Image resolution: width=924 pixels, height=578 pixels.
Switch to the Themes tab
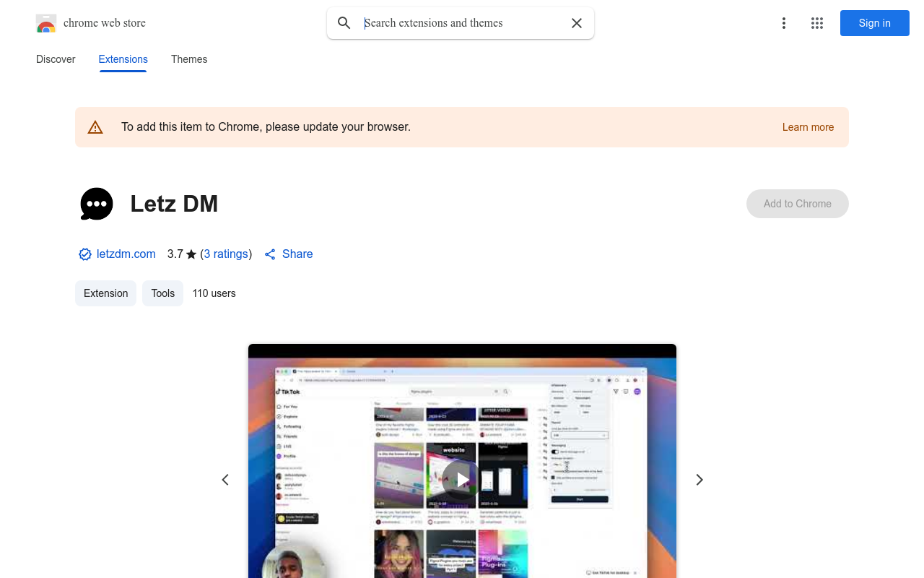pyautogui.click(x=189, y=59)
